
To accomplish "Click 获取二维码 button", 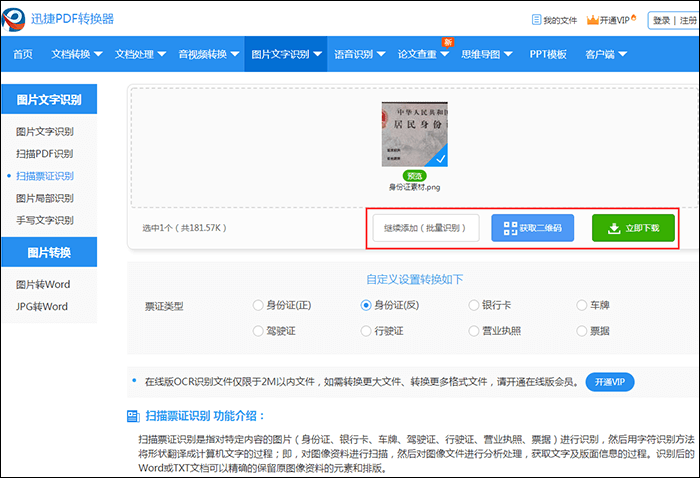I will [x=533, y=228].
